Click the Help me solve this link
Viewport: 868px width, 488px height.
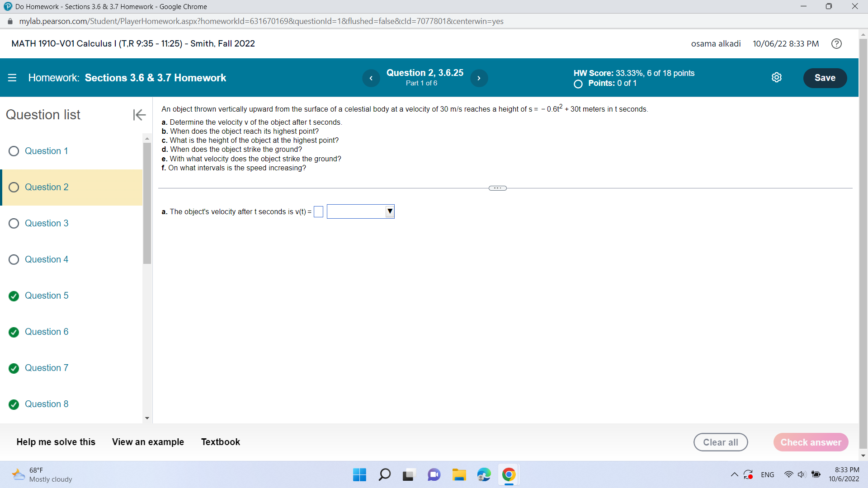[56, 442]
